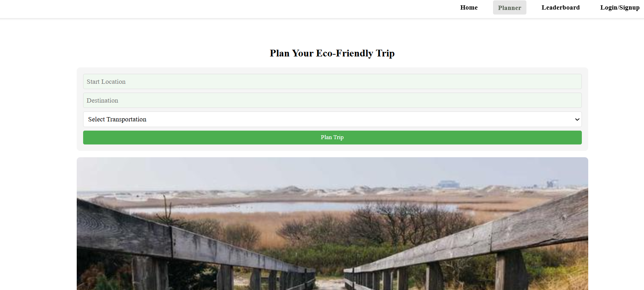Click the "Plan Trip" label text
Viewport: 644px width, 290px height.
pyautogui.click(x=332, y=137)
